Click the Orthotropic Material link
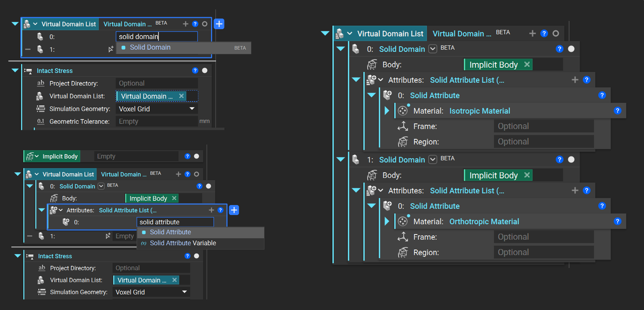The width and height of the screenshot is (644, 310). click(x=484, y=221)
